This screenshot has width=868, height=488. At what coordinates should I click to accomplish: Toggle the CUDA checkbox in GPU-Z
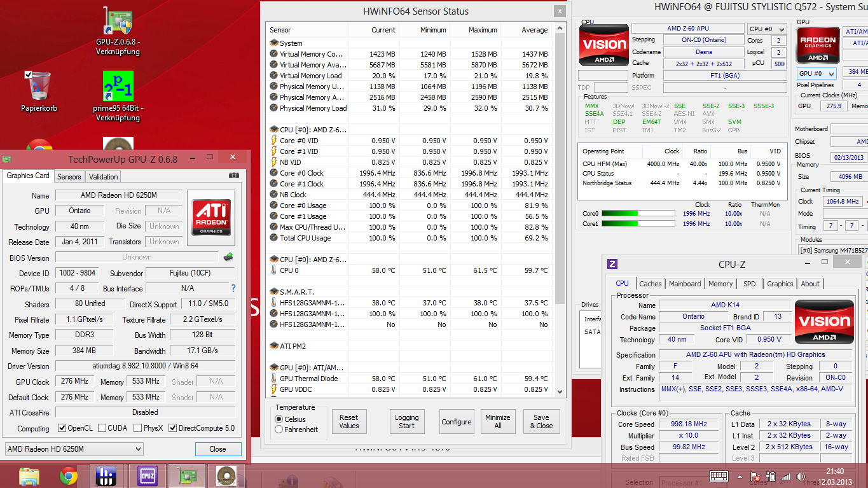[x=102, y=428]
